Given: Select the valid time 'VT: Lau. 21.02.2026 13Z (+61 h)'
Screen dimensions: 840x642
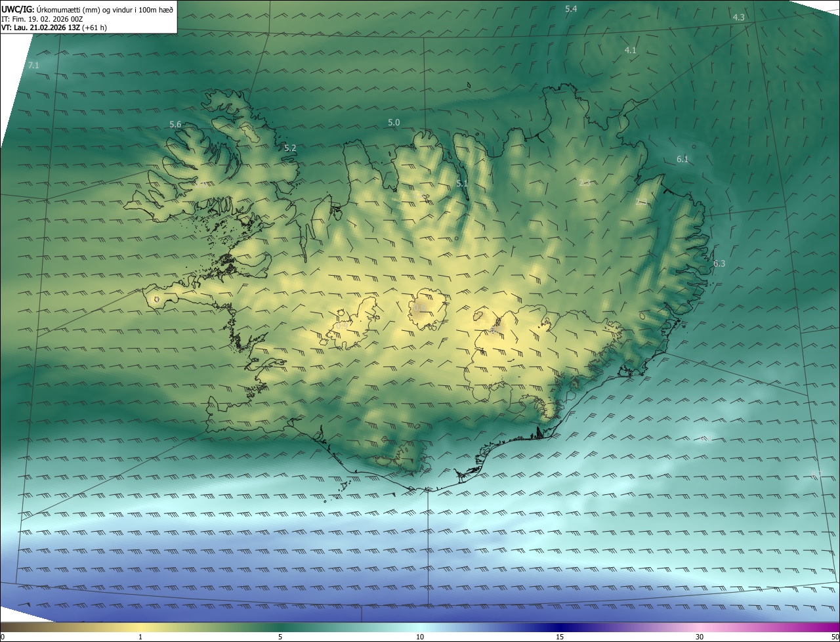Looking at the screenshot, I should click(x=54, y=28).
